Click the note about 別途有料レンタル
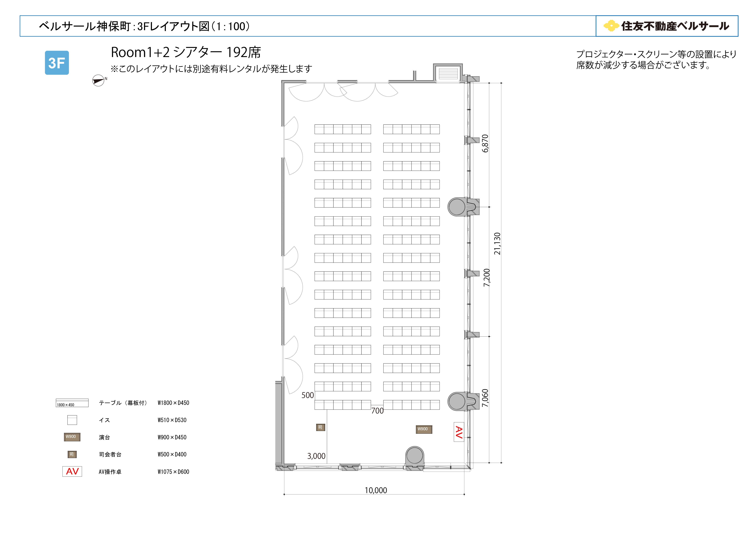Image resolution: width=756 pixels, height=535 pixels. tap(211, 69)
